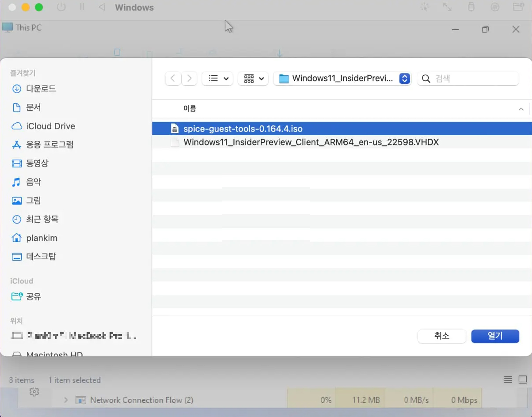Screen dimensions: 532x417
Task: Toggle mouse cursor capture in UTM toolbar
Action: [x=424, y=7]
